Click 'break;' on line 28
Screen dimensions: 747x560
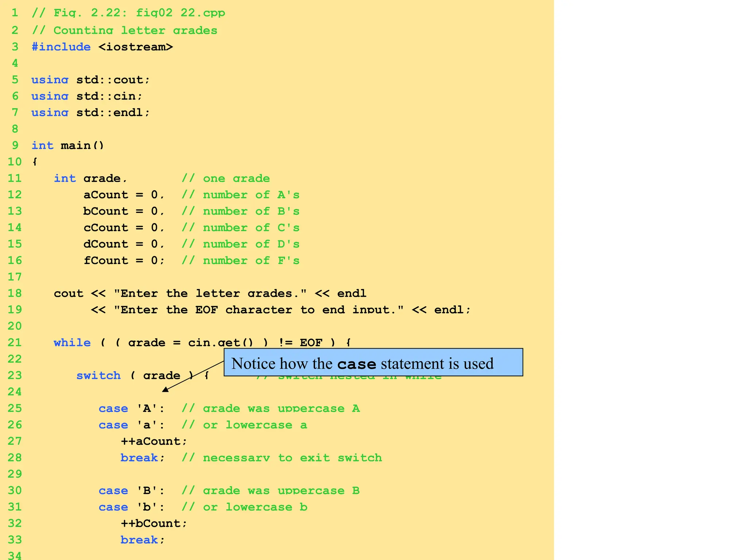[x=143, y=458]
